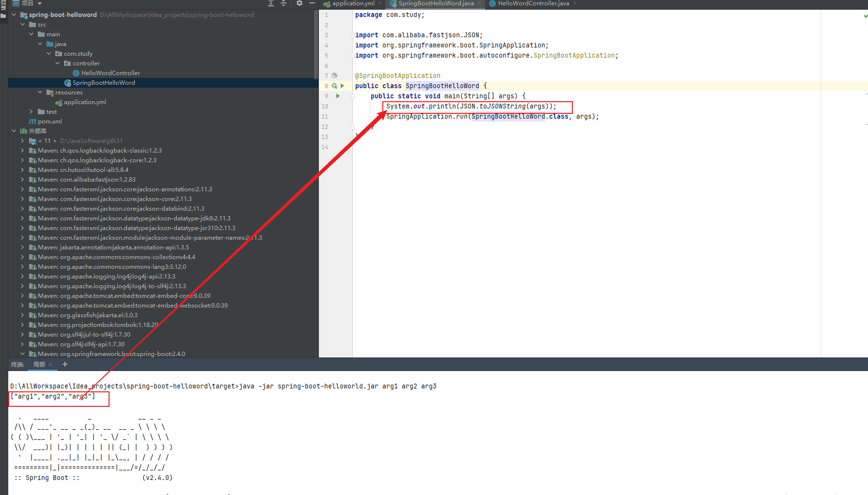Collapse the controller package
The height and width of the screenshot is (495, 868).
tap(58, 63)
